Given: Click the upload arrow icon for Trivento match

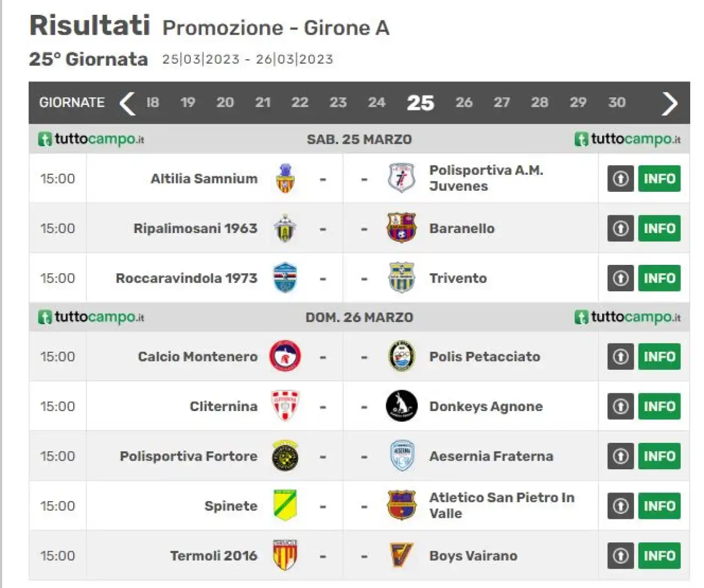Looking at the screenshot, I should [620, 278].
